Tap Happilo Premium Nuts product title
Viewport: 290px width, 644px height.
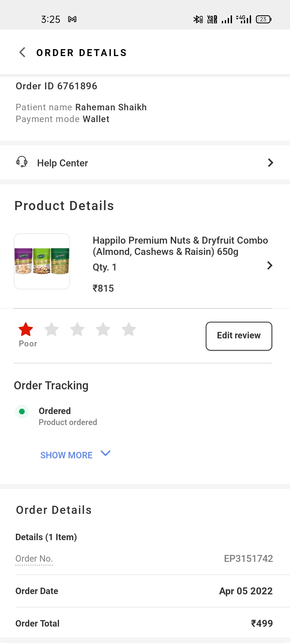180,246
